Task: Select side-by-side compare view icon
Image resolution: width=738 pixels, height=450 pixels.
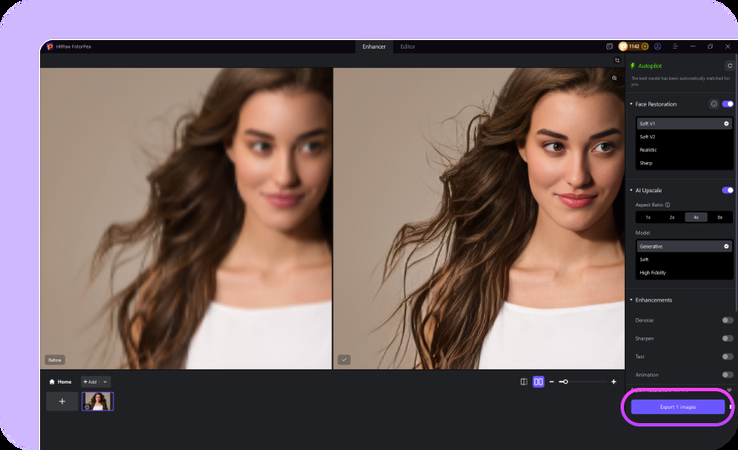Action: (x=538, y=382)
